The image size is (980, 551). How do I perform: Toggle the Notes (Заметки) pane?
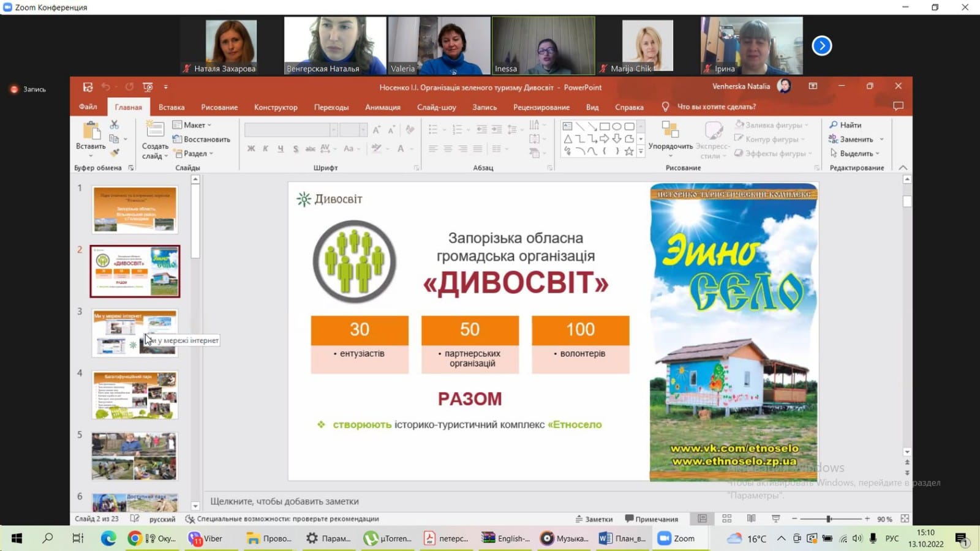pos(594,519)
